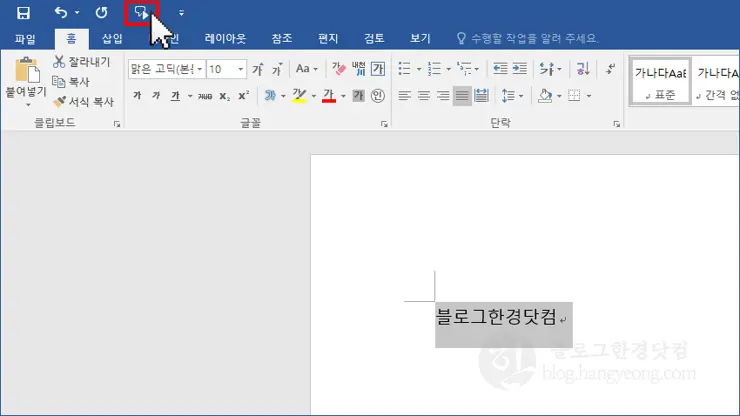
Task: Justify the text on both sides
Action: click(462, 96)
